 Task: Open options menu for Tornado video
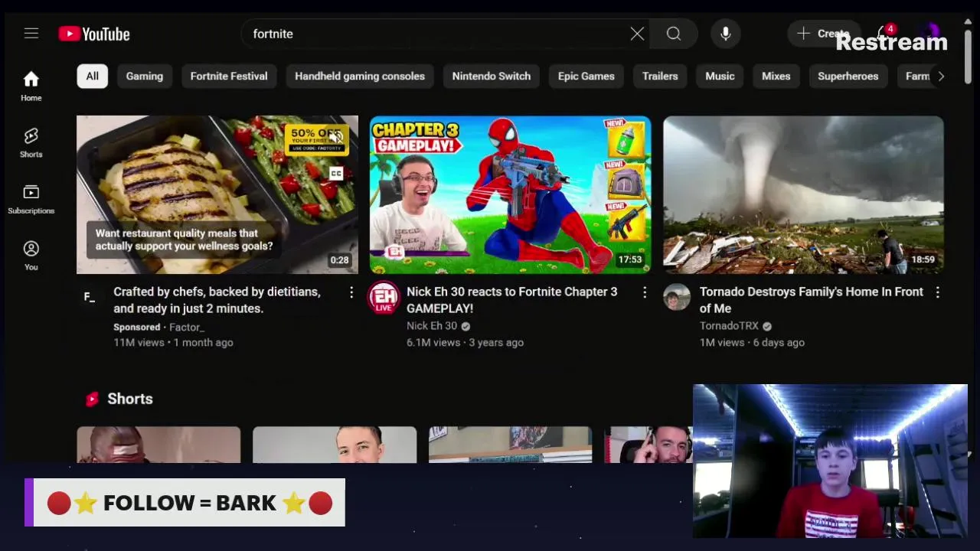click(x=938, y=292)
